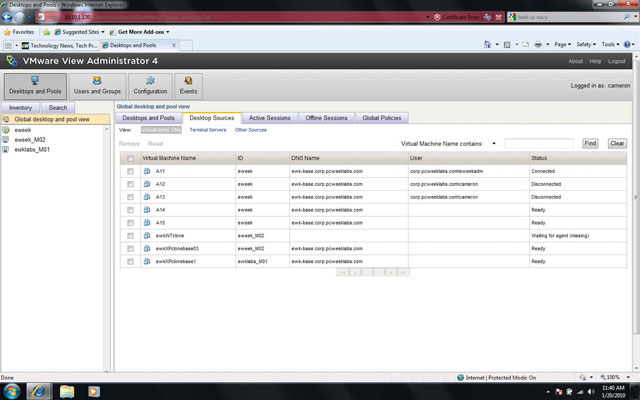
Task: Check the box for virtual machine A15
Action: tap(130, 223)
